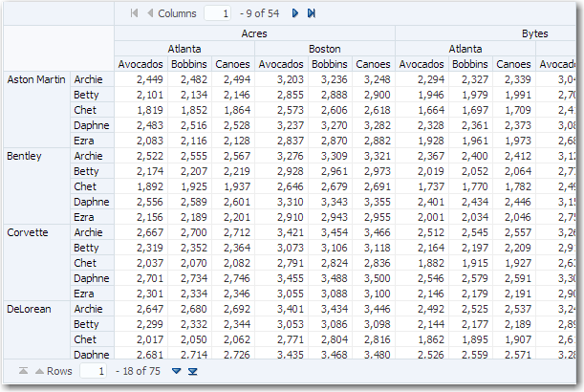Select the Corvette row header
This screenshot has height=392, width=584.
tap(29, 232)
